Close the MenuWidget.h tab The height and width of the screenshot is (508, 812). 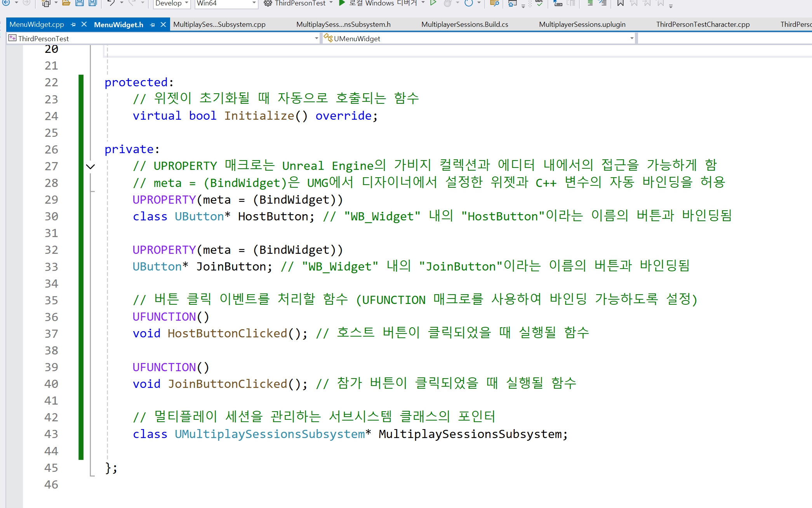pos(163,24)
